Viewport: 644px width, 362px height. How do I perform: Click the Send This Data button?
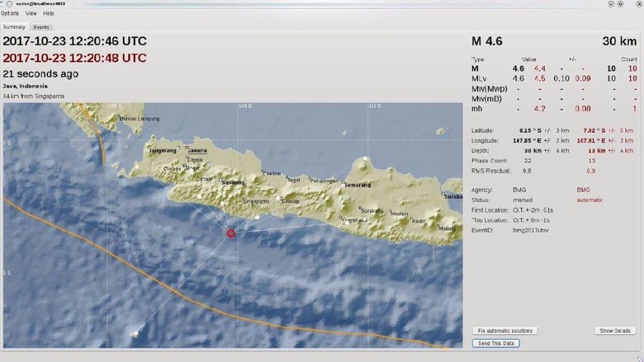point(495,343)
